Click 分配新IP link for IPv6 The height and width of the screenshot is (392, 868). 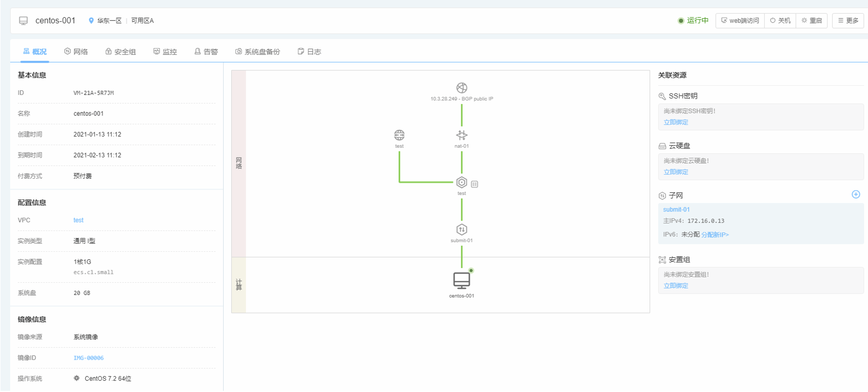(715, 235)
